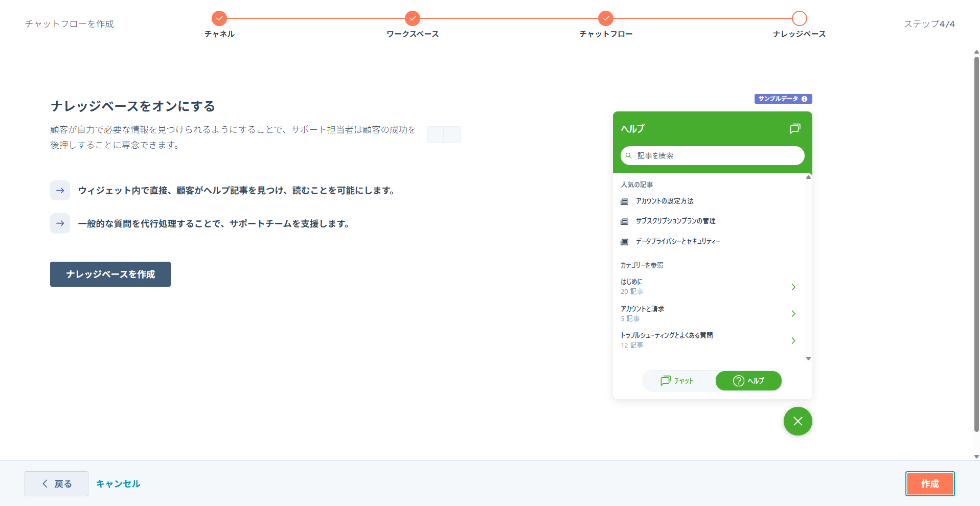Click the checkmark icon on the チャネル step
Image resolution: width=980 pixels, height=506 pixels.
219,17
